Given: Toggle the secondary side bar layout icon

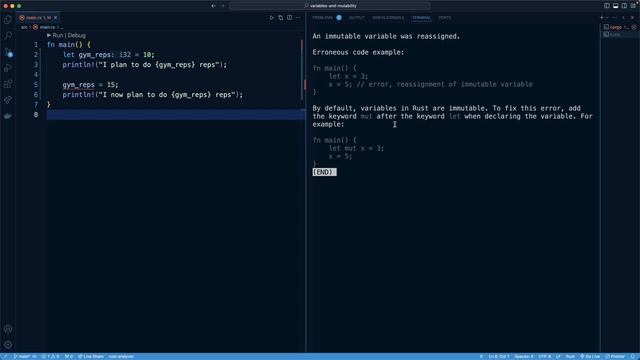Looking at the screenshot, I should tap(624, 6).
